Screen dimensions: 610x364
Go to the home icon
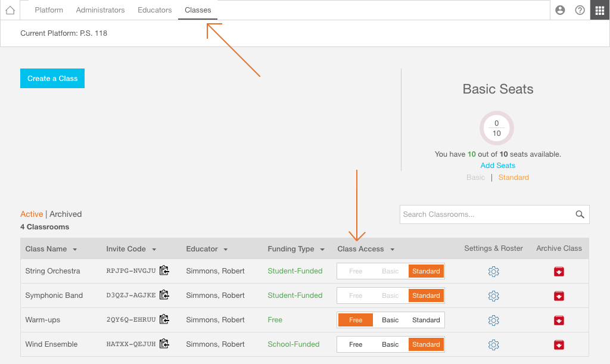(x=10, y=10)
